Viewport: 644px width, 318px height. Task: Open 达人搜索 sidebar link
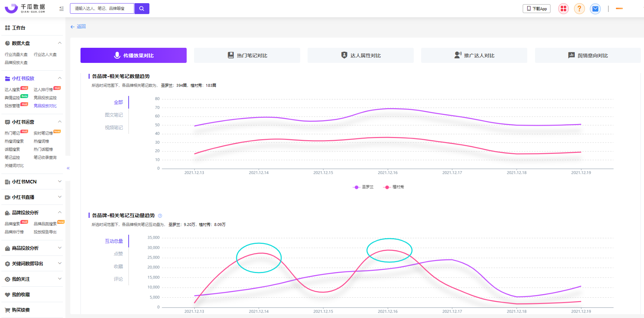(x=12, y=90)
